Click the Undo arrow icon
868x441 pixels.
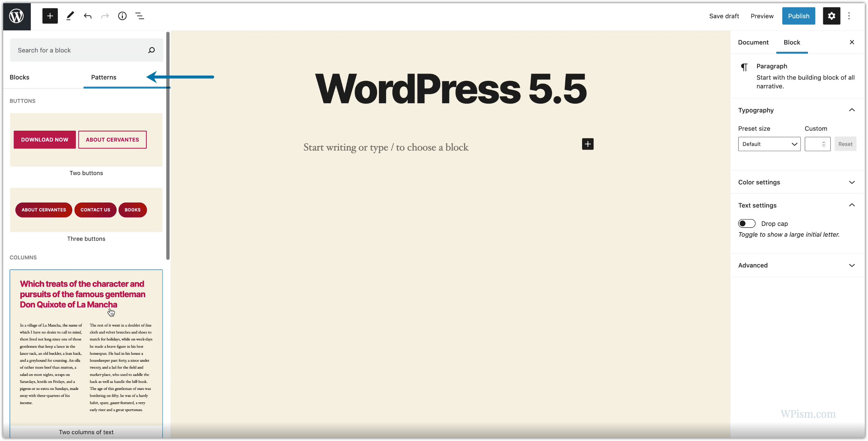(88, 16)
